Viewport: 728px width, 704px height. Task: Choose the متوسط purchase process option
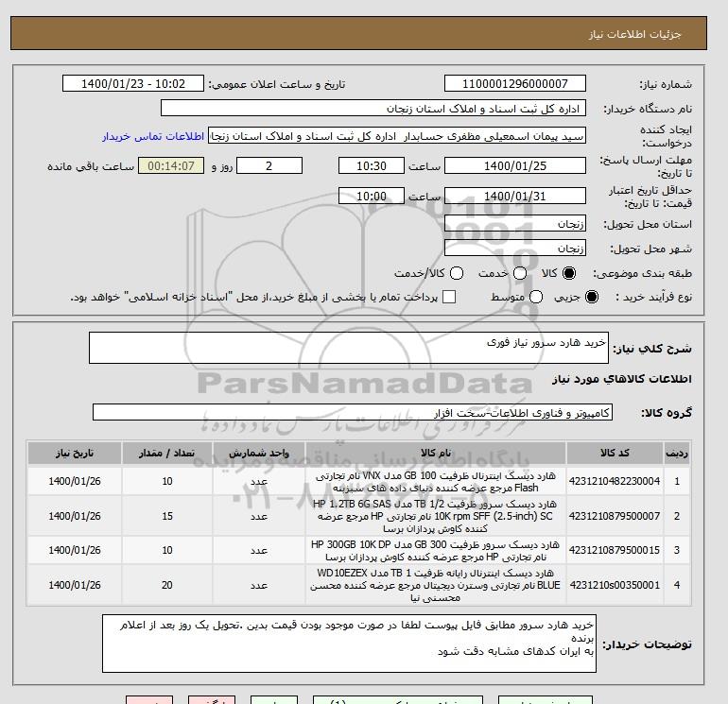click(x=536, y=297)
